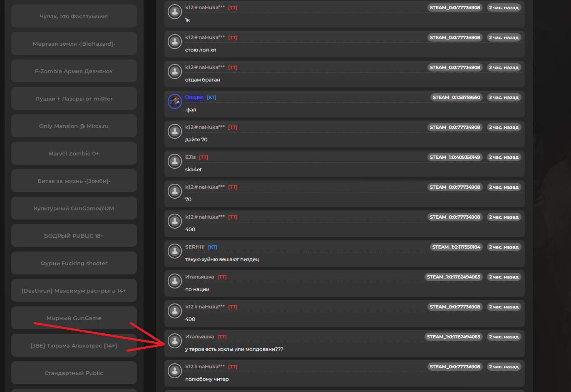This screenshot has height=392, width=571.
Task: Click Оладик's profile avatar picture
Action: (175, 101)
